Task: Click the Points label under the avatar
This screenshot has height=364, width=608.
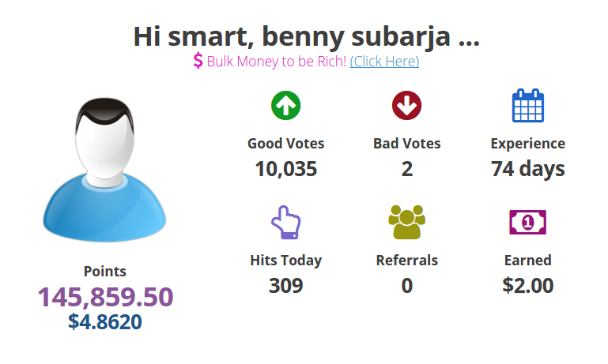Action: coord(105,271)
